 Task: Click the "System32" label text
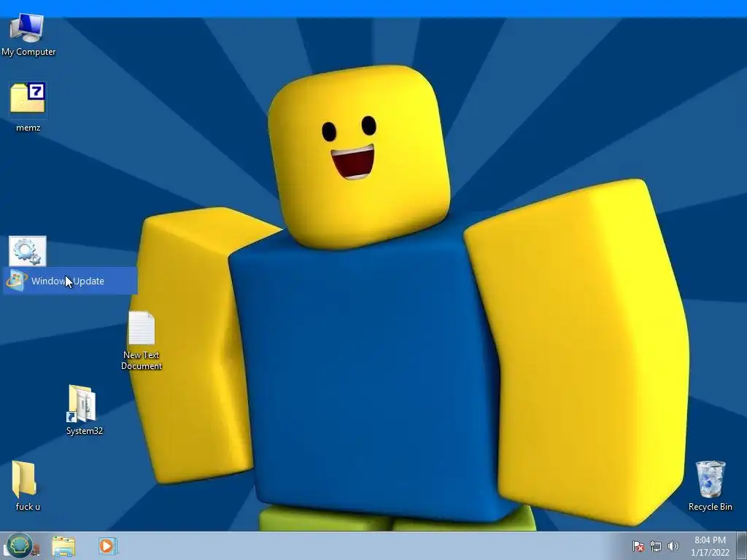pyautogui.click(x=85, y=431)
